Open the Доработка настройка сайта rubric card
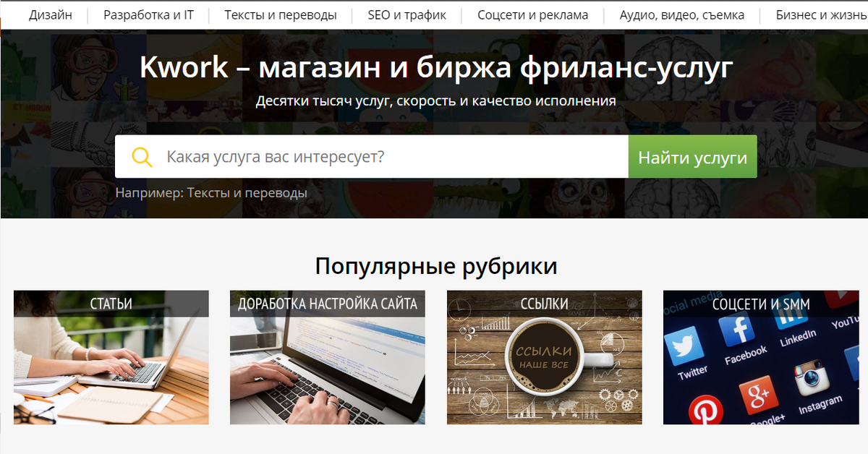Image resolution: width=868 pixels, height=454 pixels. 328,357
